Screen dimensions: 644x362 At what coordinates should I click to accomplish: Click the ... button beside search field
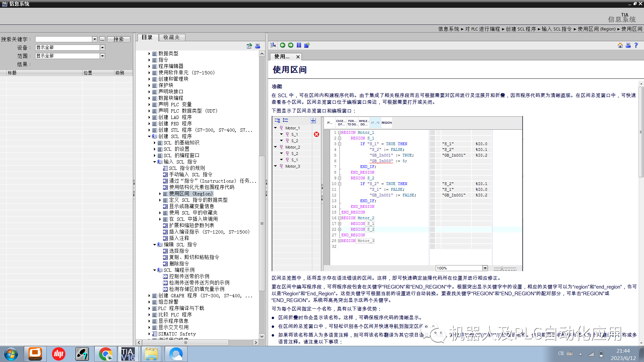coord(102,39)
